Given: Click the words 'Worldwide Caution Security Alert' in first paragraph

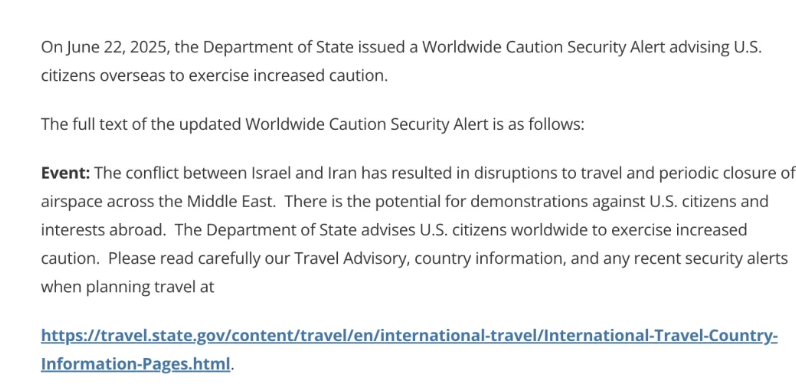Looking at the screenshot, I should tap(544, 48).
